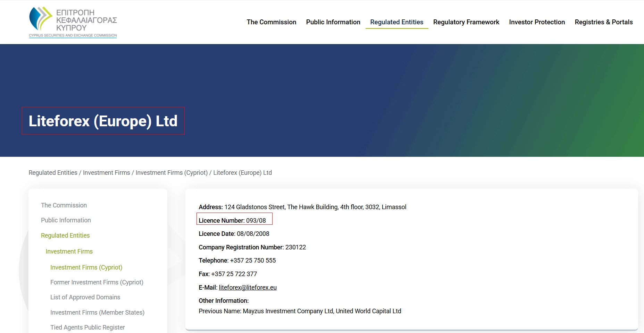Click the Licence Date 08/08/2008 text

click(x=234, y=234)
